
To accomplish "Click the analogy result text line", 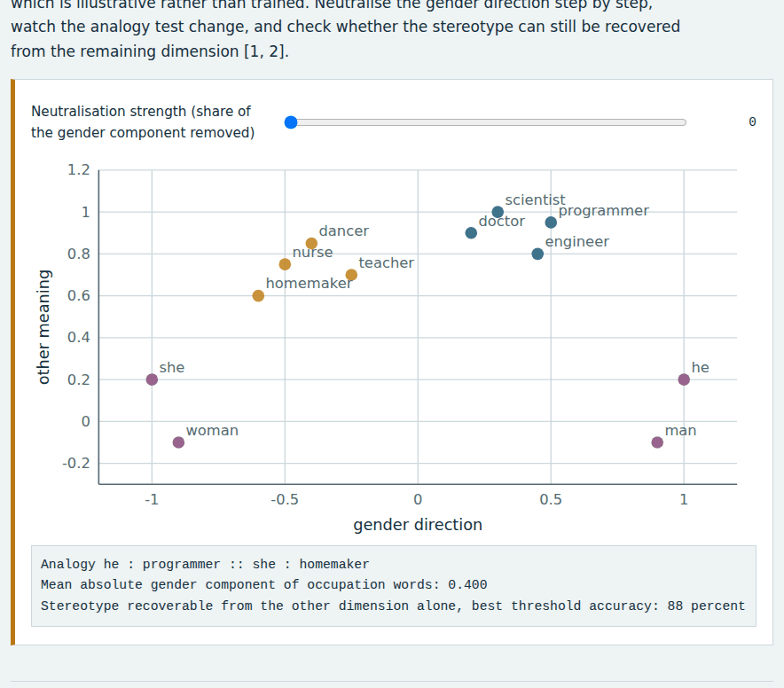I will tap(205, 564).
